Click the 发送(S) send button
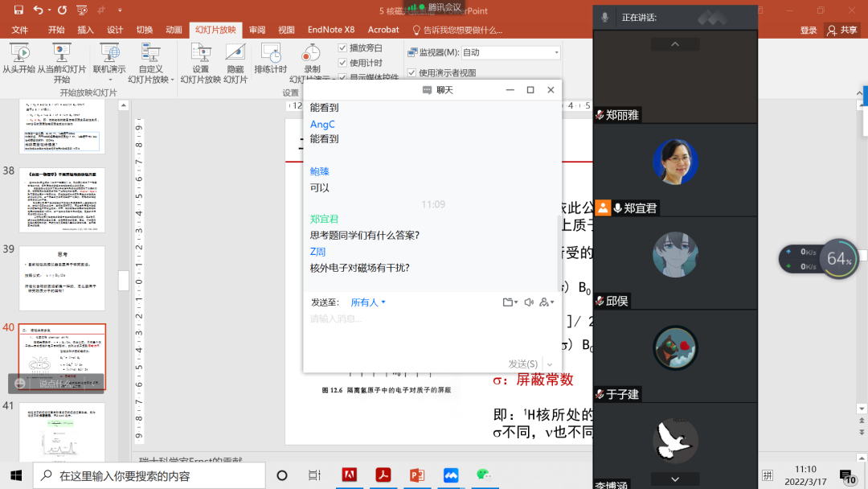 522,363
